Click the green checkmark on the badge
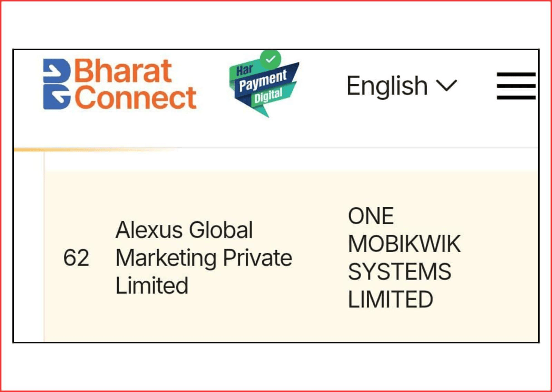 [270, 59]
